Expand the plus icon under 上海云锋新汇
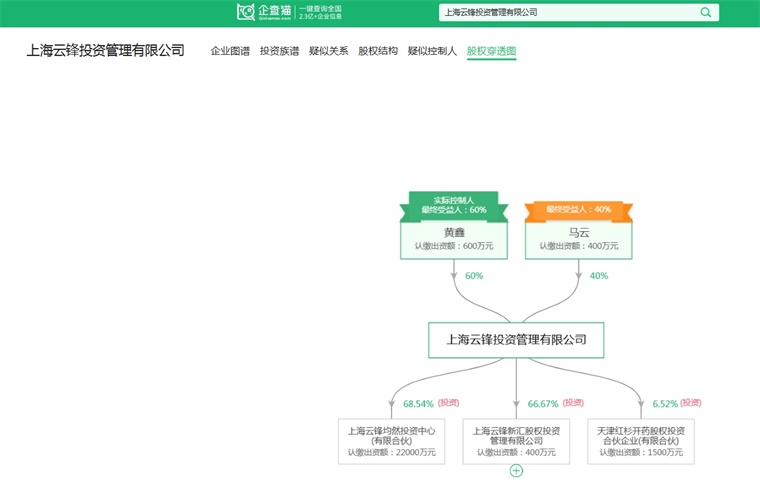760x493 pixels. click(516, 470)
